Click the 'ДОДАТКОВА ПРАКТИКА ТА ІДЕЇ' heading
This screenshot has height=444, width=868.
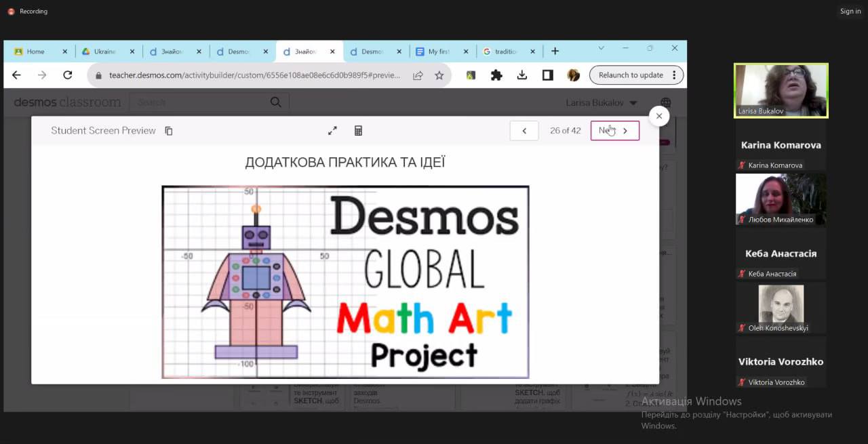(x=345, y=163)
